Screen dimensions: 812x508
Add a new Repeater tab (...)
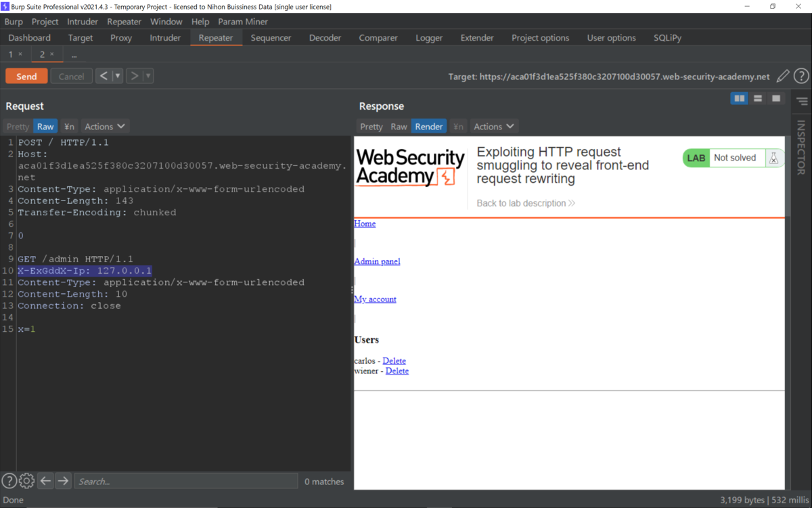[x=74, y=54]
